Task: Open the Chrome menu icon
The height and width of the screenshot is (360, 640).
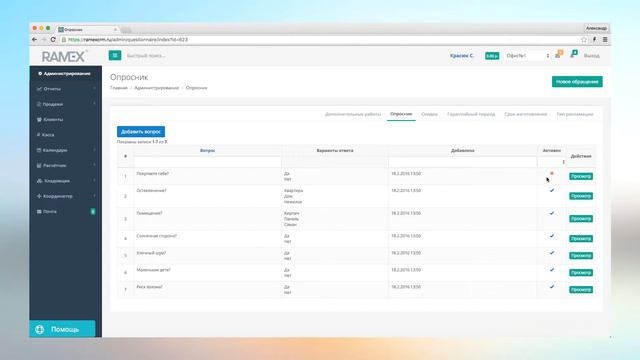Action: coord(605,40)
